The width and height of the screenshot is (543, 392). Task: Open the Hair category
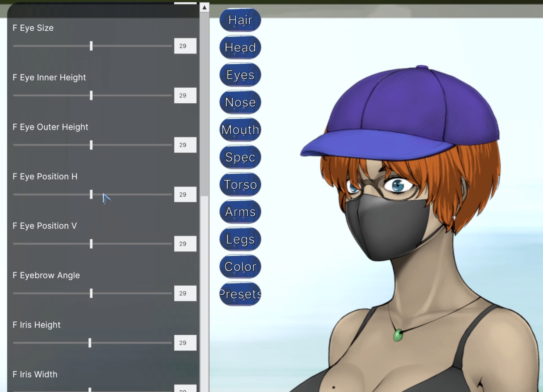[240, 20]
